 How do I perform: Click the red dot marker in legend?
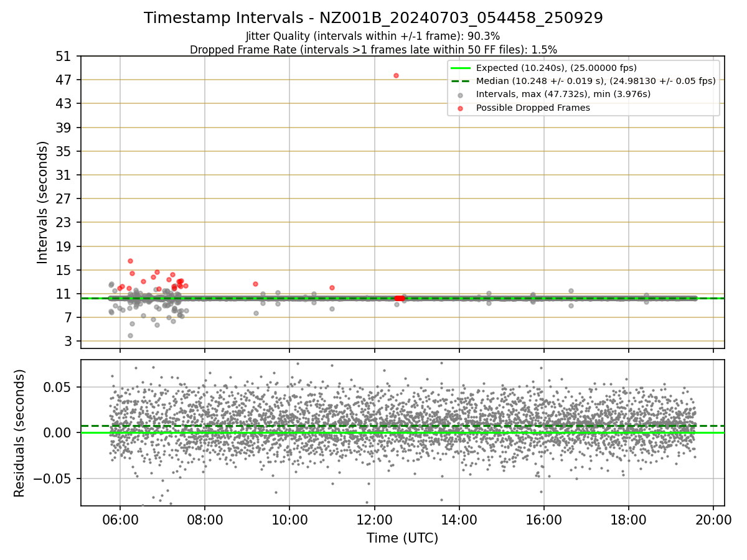(x=459, y=108)
